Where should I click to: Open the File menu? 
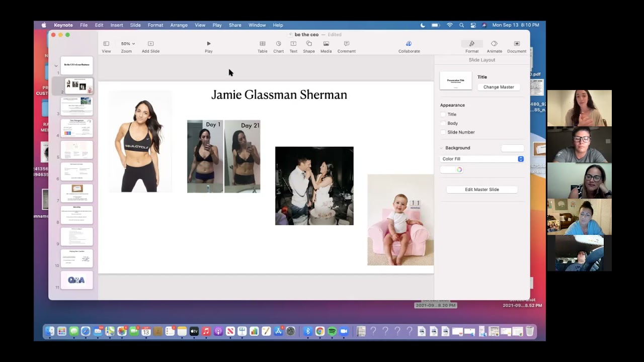tap(84, 25)
